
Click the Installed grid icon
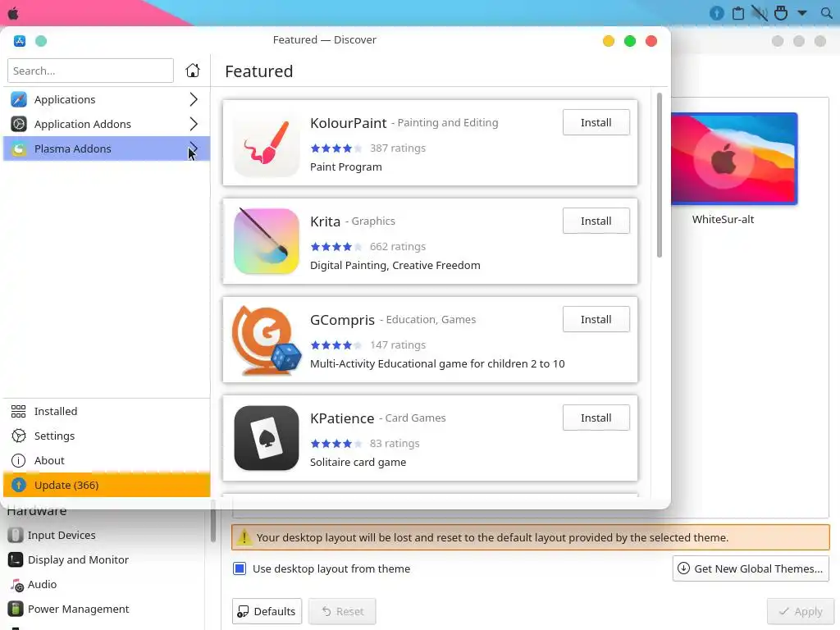18,411
